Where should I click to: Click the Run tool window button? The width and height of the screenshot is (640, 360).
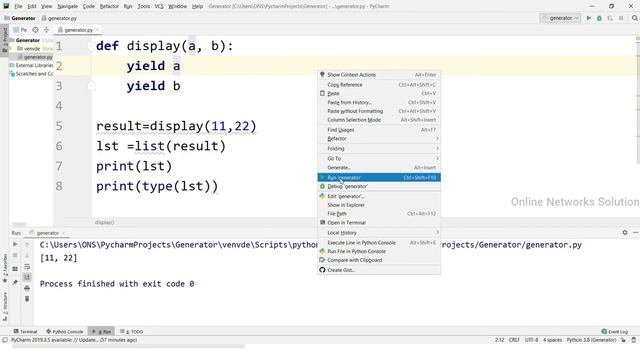point(101,331)
